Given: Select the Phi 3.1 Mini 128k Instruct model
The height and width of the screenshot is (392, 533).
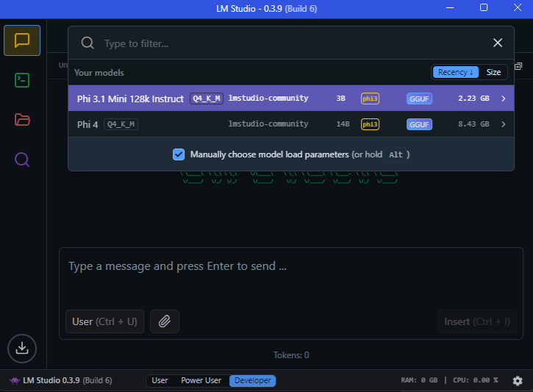Looking at the screenshot, I should click(291, 99).
